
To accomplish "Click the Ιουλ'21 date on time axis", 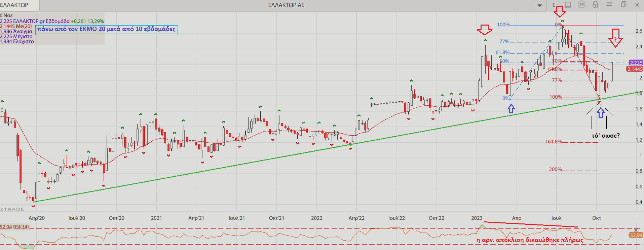I will point(237,218).
